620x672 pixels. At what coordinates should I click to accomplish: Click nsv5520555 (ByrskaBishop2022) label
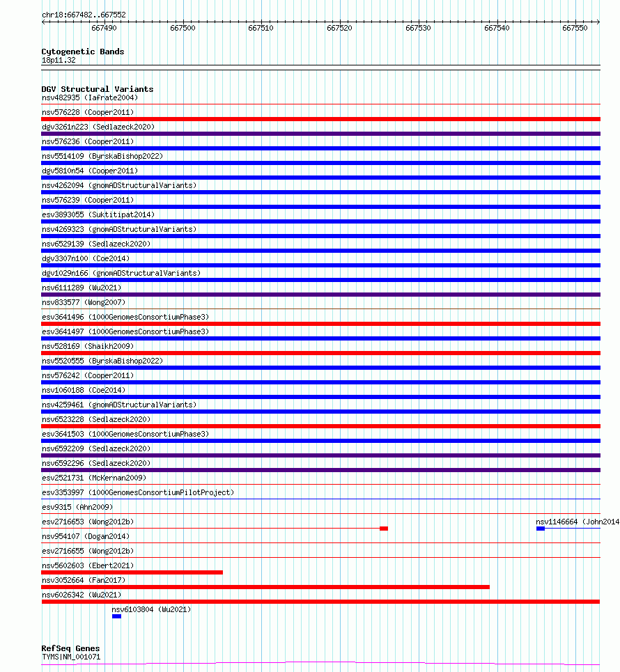102,361
